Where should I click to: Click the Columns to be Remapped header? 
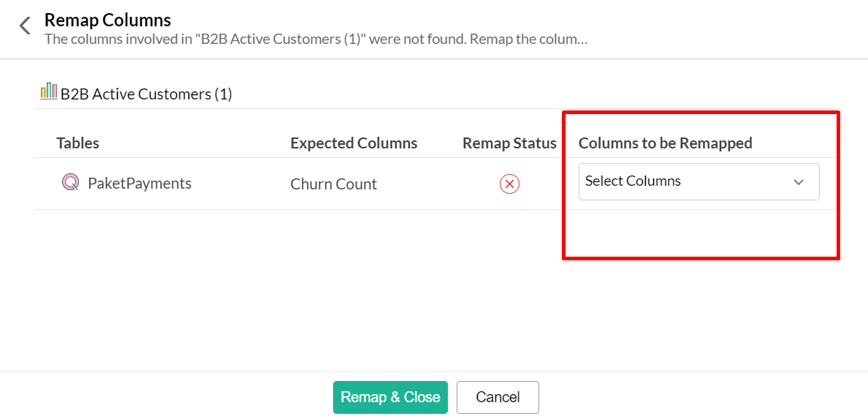665,143
